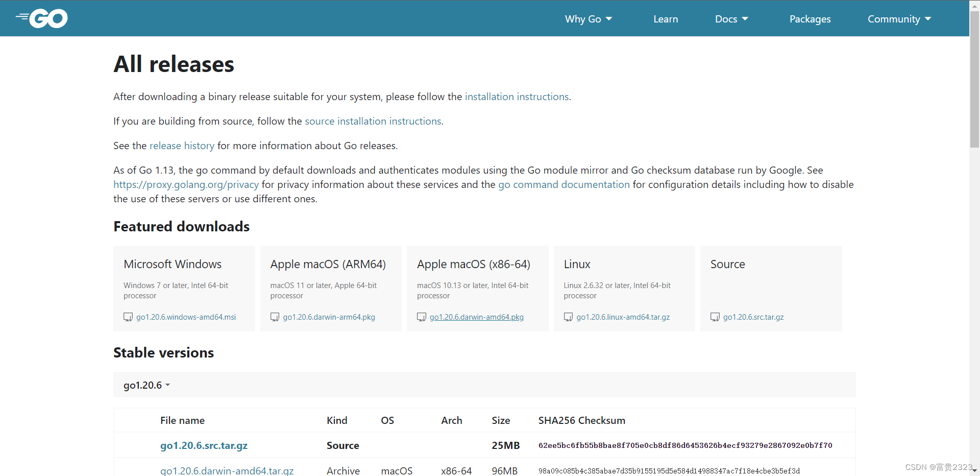Click download icon beside featured go1.20.6.src.tar.gz
980x476 pixels.
tap(715, 317)
